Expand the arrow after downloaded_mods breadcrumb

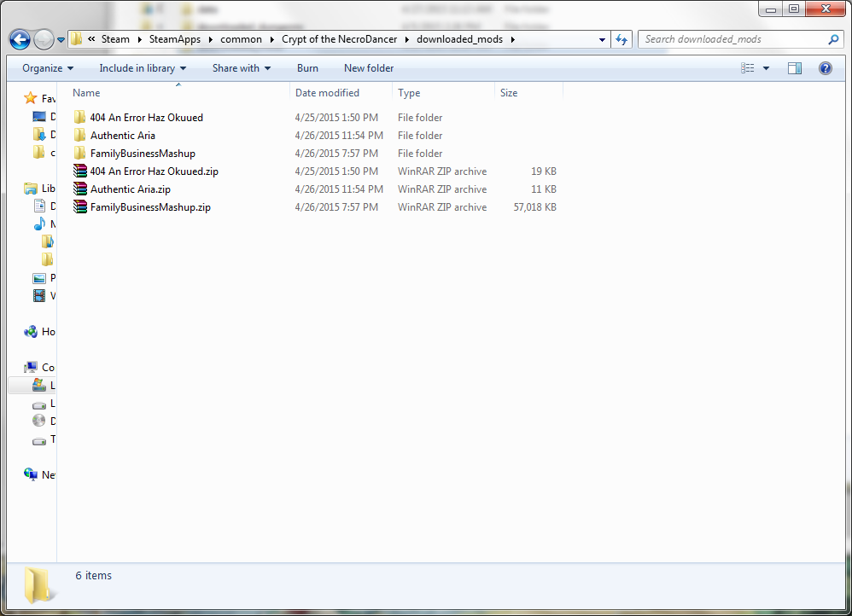[x=512, y=39]
